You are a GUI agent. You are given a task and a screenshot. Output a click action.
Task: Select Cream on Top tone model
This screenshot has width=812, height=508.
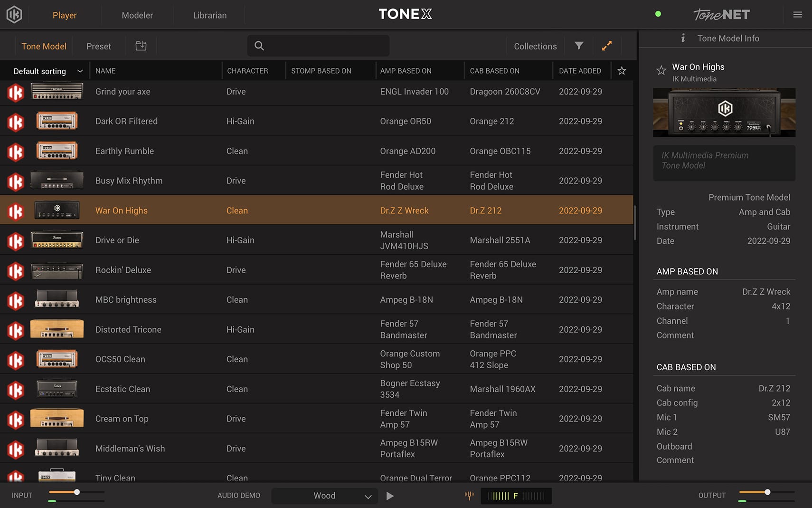[x=317, y=419]
